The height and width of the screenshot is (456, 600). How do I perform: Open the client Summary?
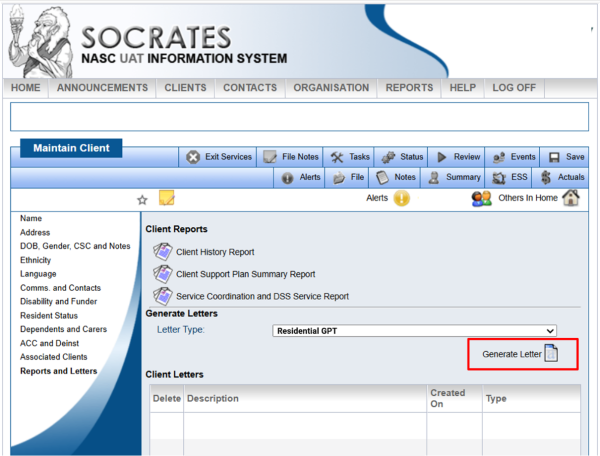pyautogui.click(x=453, y=178)
